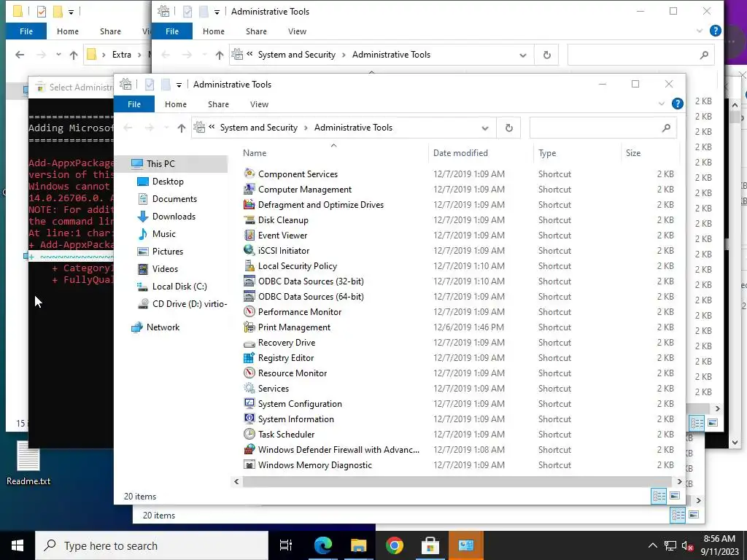Viewport: 747px width, 560px height.
Task: Click Up arrow button in front window
Action: point(181,128)
